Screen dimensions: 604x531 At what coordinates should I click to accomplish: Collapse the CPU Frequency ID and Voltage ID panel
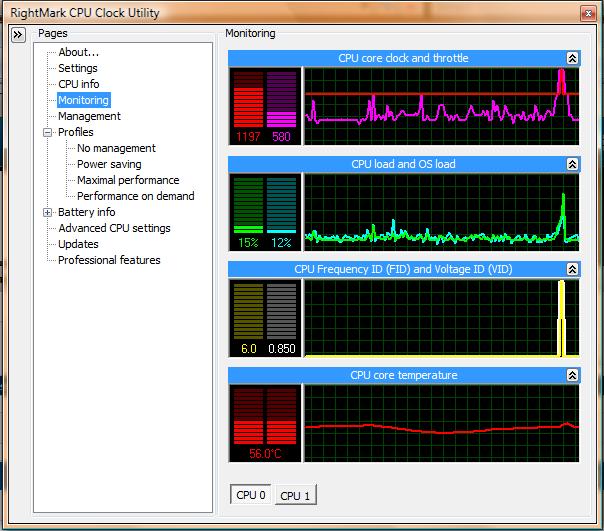(x=572, y=269)
